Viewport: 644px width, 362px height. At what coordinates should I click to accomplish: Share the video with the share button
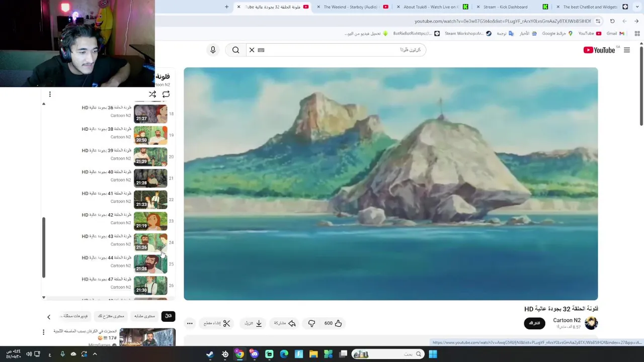pyautogui.click(x=285, y=323)
